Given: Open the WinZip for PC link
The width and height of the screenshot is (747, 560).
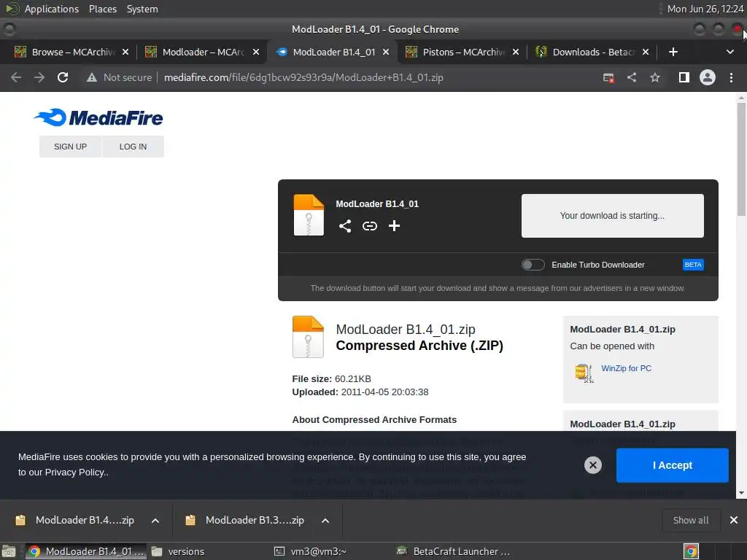Looking at the screenshot, I should 626,368.
